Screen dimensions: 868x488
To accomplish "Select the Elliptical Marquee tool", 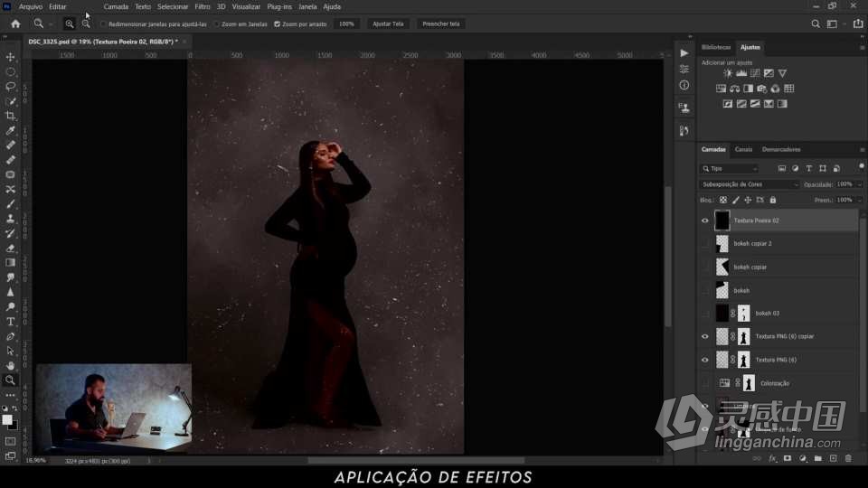I will [x=10, y=72].
